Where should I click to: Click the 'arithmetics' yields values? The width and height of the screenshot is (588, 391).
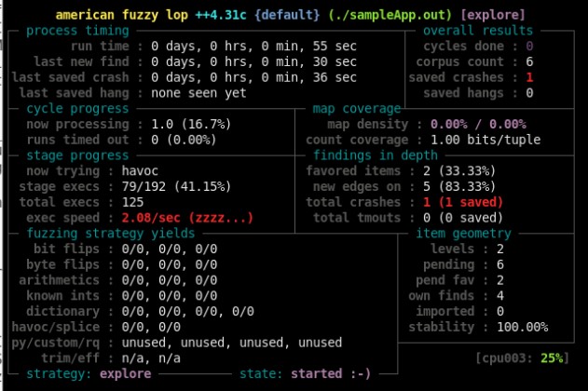(170, 280)
